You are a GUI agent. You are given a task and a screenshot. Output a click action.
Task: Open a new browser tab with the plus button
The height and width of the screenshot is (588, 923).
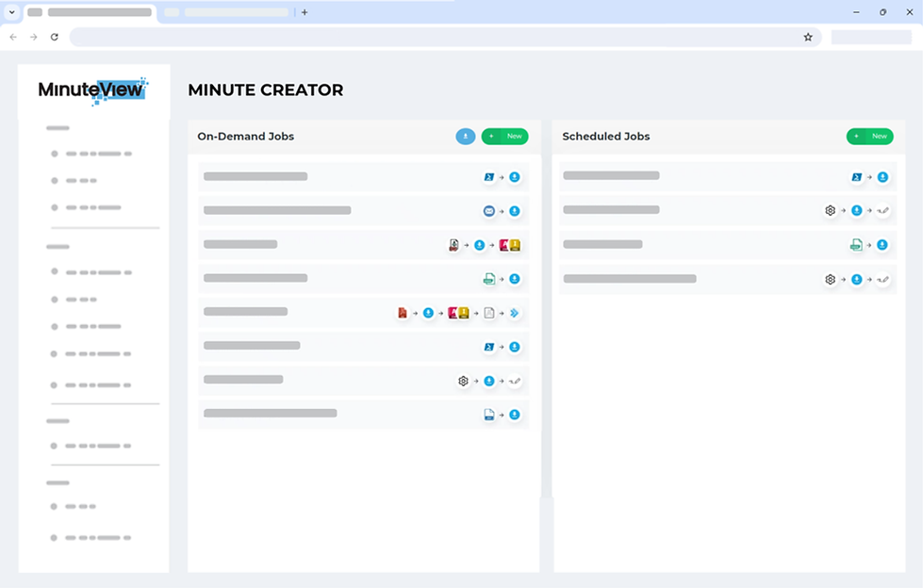[x=304, y=12]
